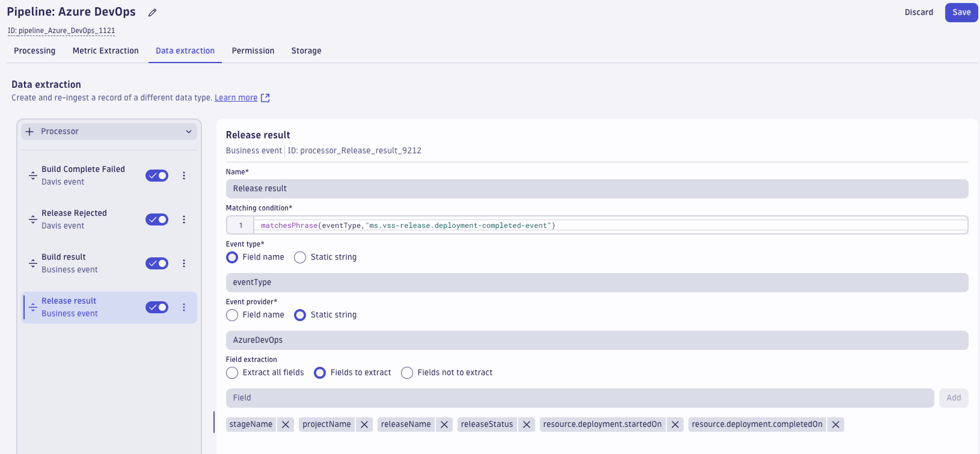Remove releaseStatus field tag
The width and height of the screenshot is (980, 454).
tap(527, 425)
